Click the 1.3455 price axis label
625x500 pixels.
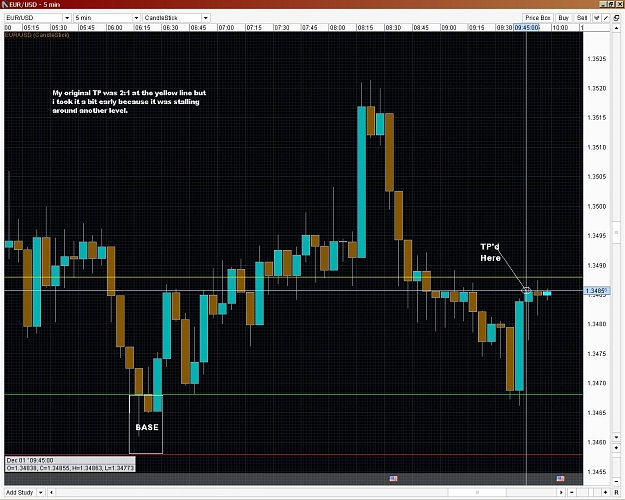(597, 472)
